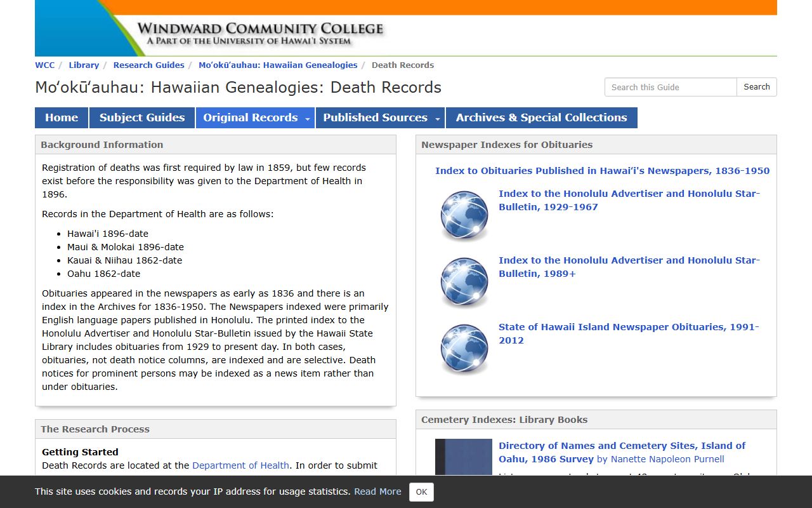
Task: Open Moʻokūʻauhau: Hawaiian Genealogies breadcrumb
Action: 278,65
